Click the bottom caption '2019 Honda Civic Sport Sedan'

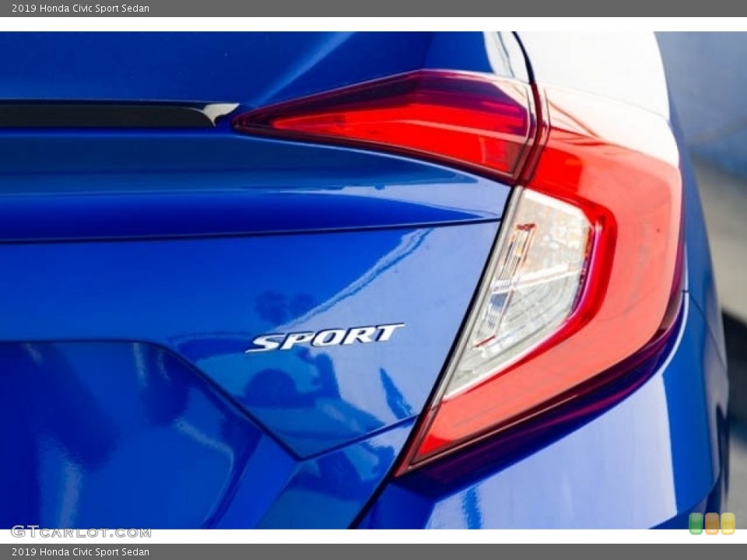(x=80, y=552)
